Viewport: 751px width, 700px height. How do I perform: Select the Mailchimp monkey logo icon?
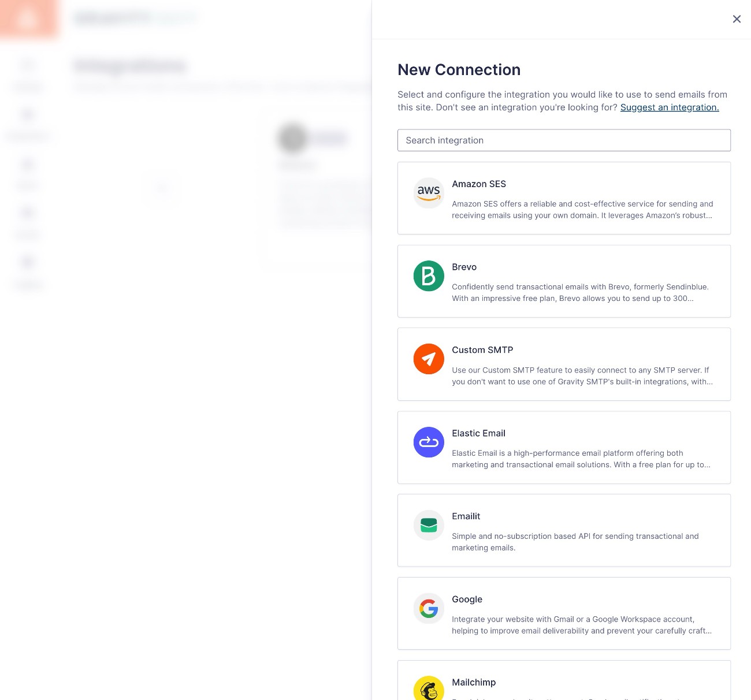(x=428, y=687)
